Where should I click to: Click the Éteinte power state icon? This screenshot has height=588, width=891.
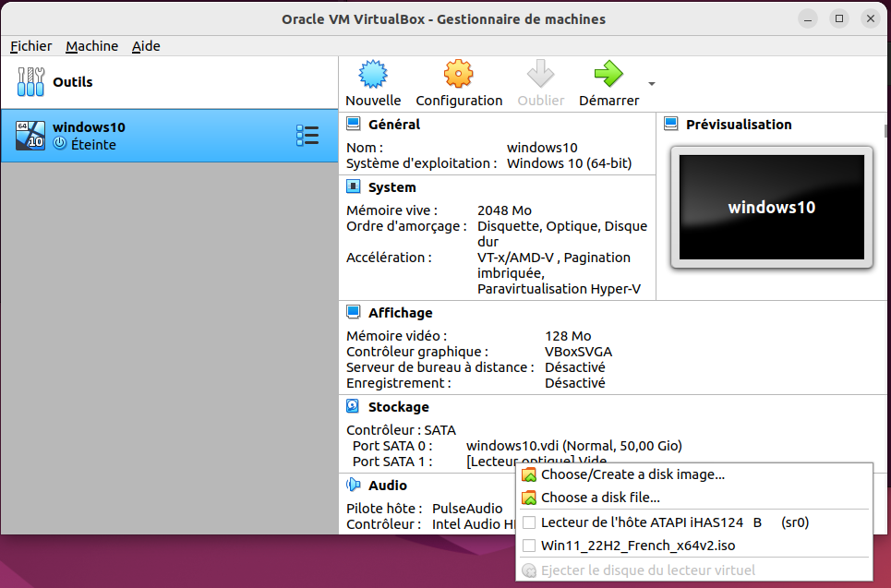(x=60, y=144)
